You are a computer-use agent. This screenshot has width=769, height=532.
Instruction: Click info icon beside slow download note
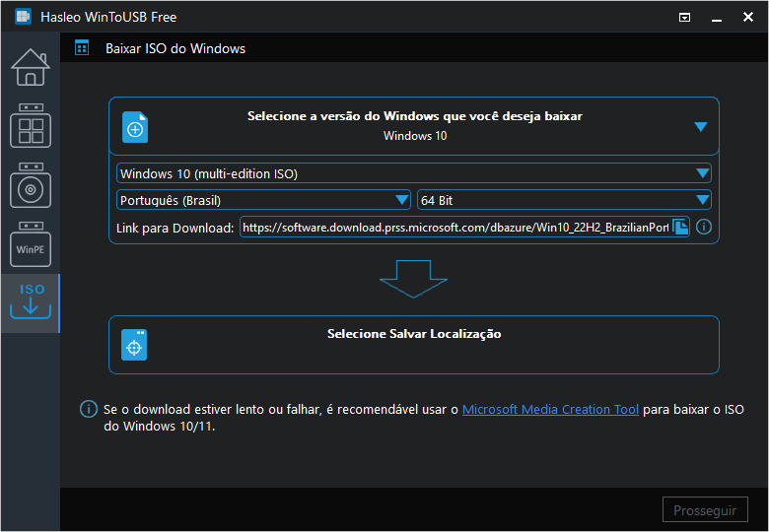pyautogui.click(x=89, y=409)
